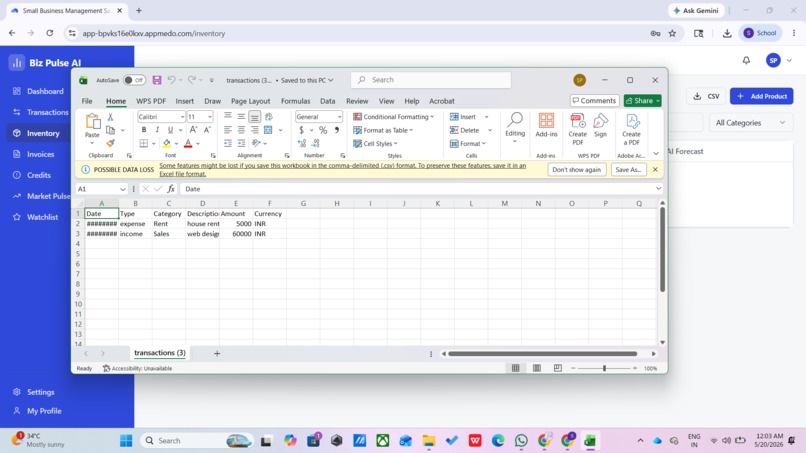Toggle Bottom Align button
The image size is (806, 453).
(254, 117)
